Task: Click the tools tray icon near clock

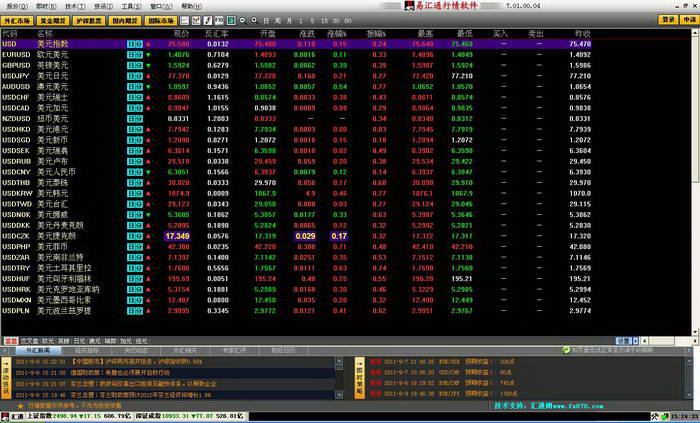Action: coord(655,417)
